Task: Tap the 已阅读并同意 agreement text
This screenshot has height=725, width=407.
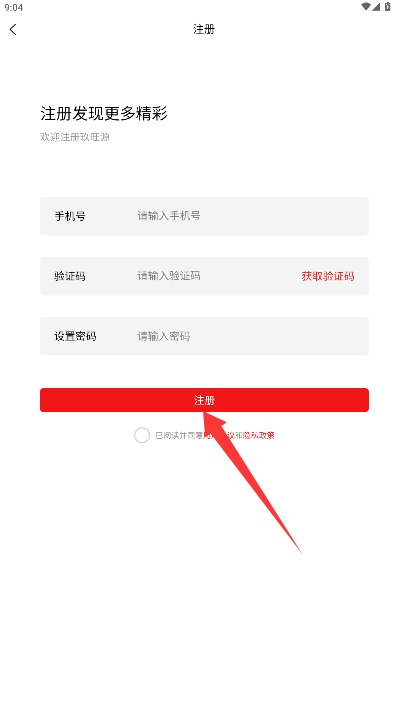Action: tap(179, 435)
